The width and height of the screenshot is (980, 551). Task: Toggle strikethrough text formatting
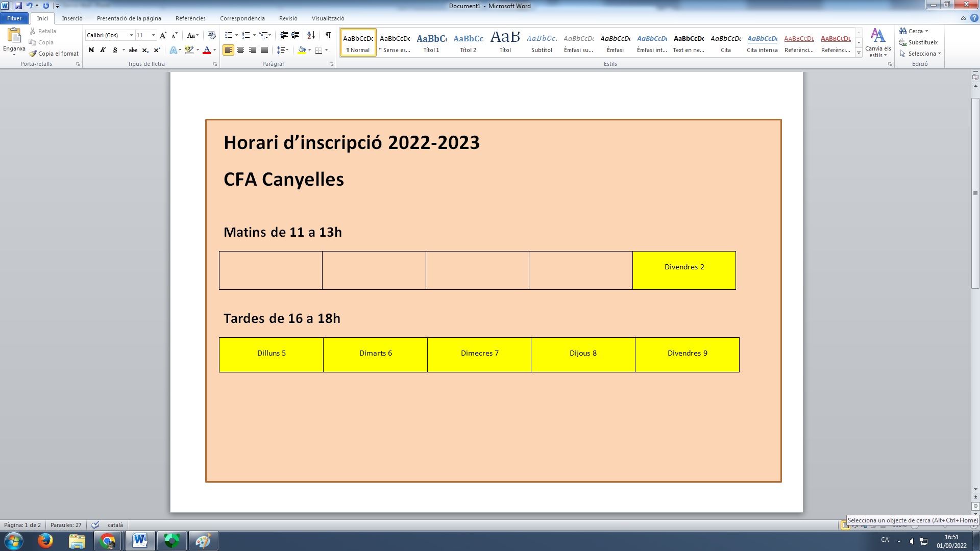click(133, 50)
